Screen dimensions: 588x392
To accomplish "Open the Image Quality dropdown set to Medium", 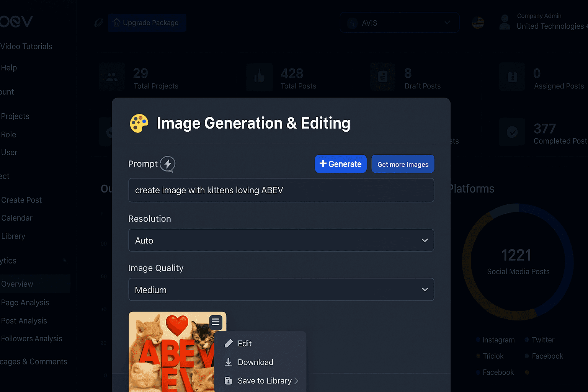I will (x=281, y=289).
